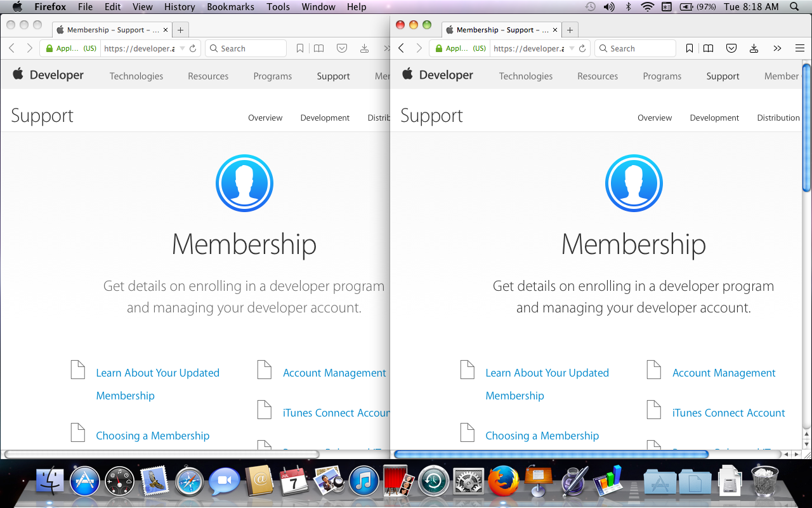The image size is (812, 508).
Task: Reload the page in the left Firefox window
Action: [193, 48]
